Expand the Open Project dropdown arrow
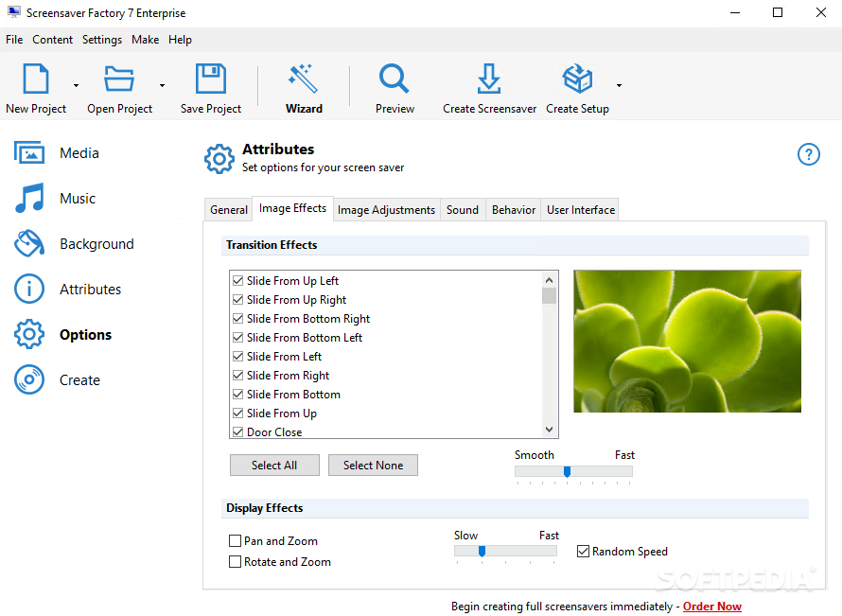 [x=162, y=85]
